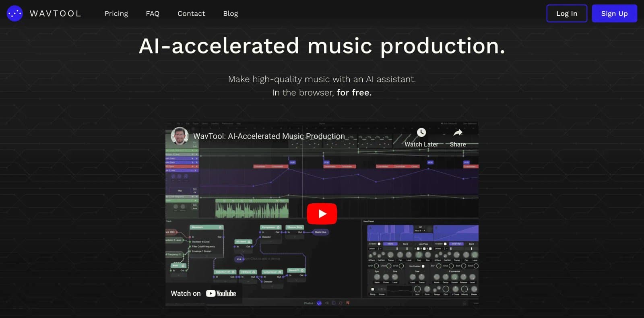
Task: Click the green audio waveform clip
Action: tap(252, 209)
